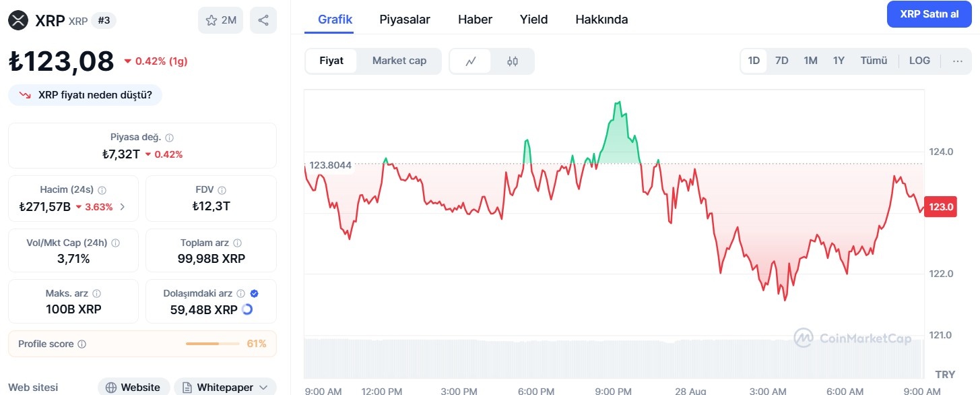
Task: Open the Hakkında tab
Action: point(601,20)
